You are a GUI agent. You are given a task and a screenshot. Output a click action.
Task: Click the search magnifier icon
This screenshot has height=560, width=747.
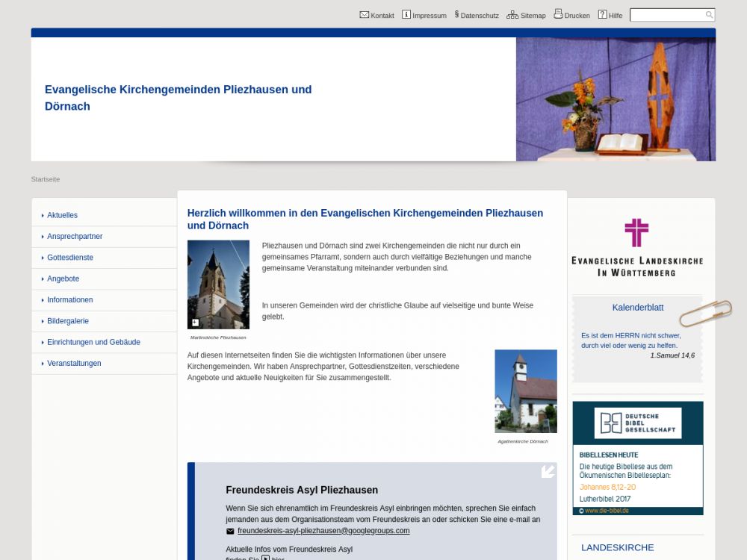pos(709,15)
